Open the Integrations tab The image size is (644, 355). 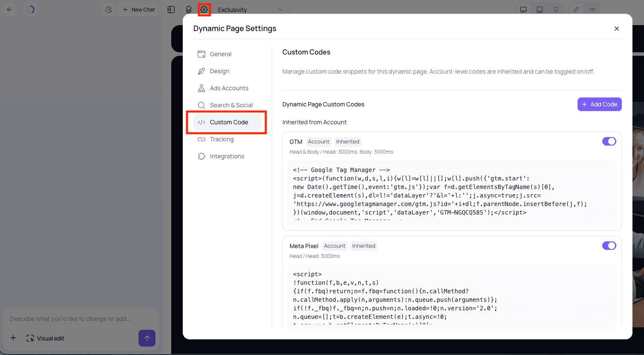[x=227, y=156]
